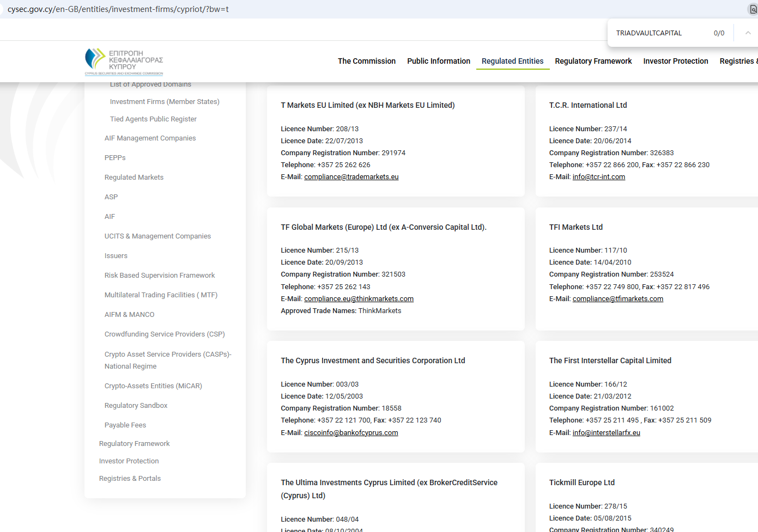Select Regulated Entities nav tab
This screenshot has width=758, height=532.
512,61
